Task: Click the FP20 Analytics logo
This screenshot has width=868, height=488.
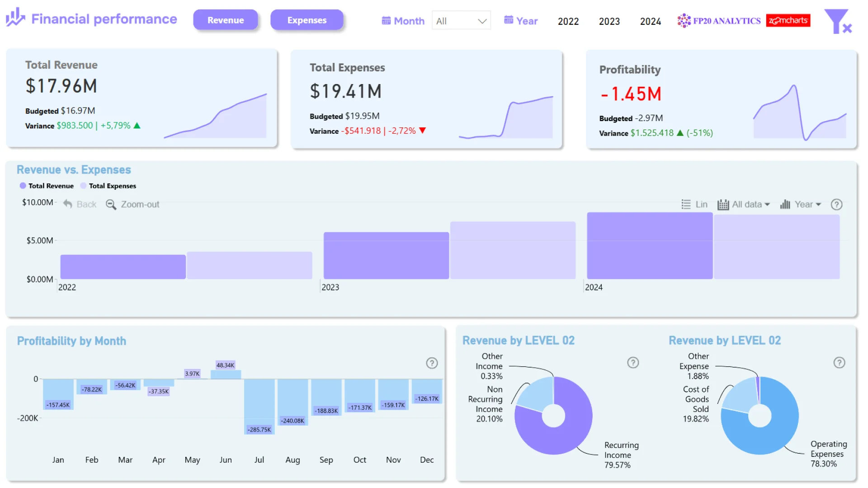Action: pos(719,21)
